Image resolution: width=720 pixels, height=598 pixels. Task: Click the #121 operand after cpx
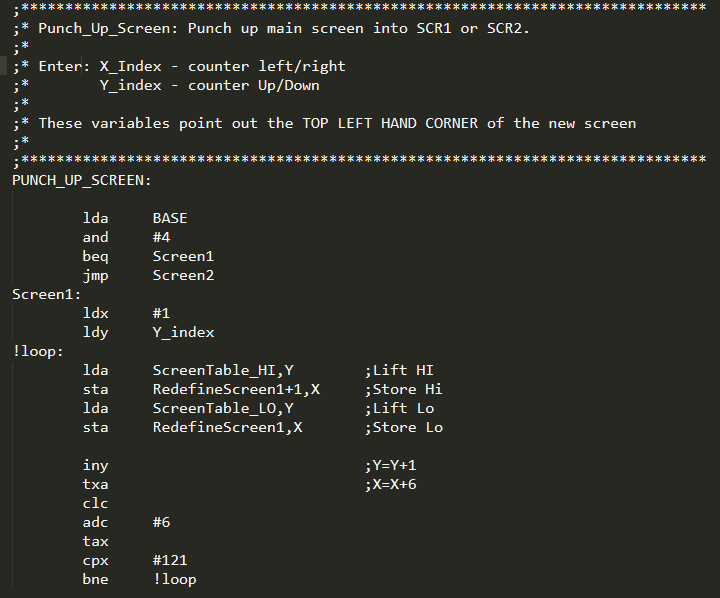click(170, 560)
